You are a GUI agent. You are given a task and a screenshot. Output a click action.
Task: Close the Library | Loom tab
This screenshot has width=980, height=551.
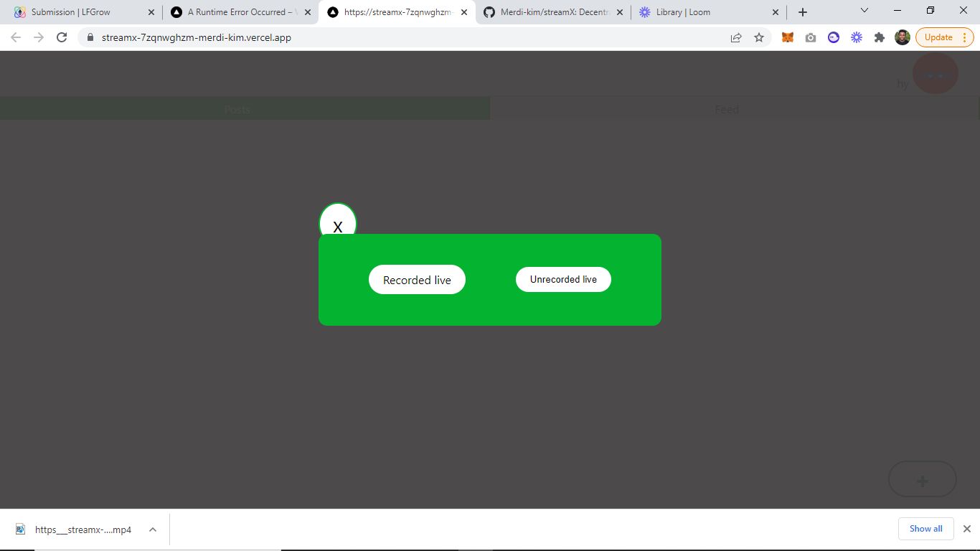[776, 12]
